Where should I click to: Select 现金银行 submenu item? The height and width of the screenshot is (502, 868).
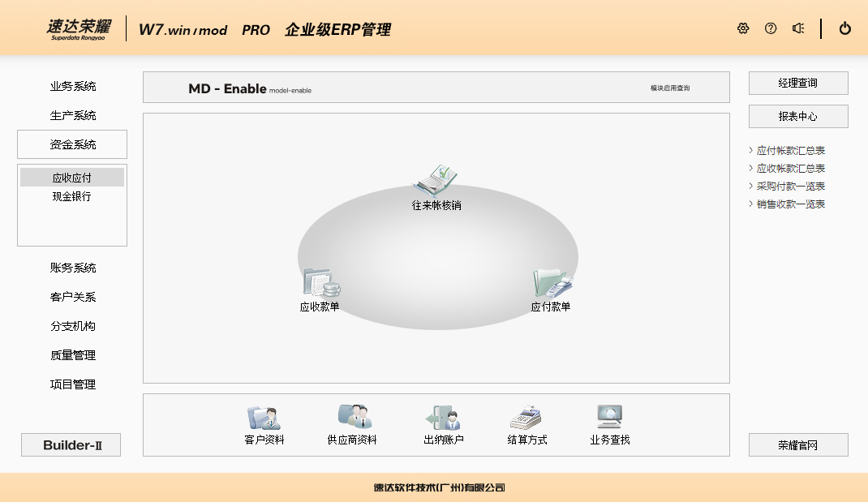[72, 196]
